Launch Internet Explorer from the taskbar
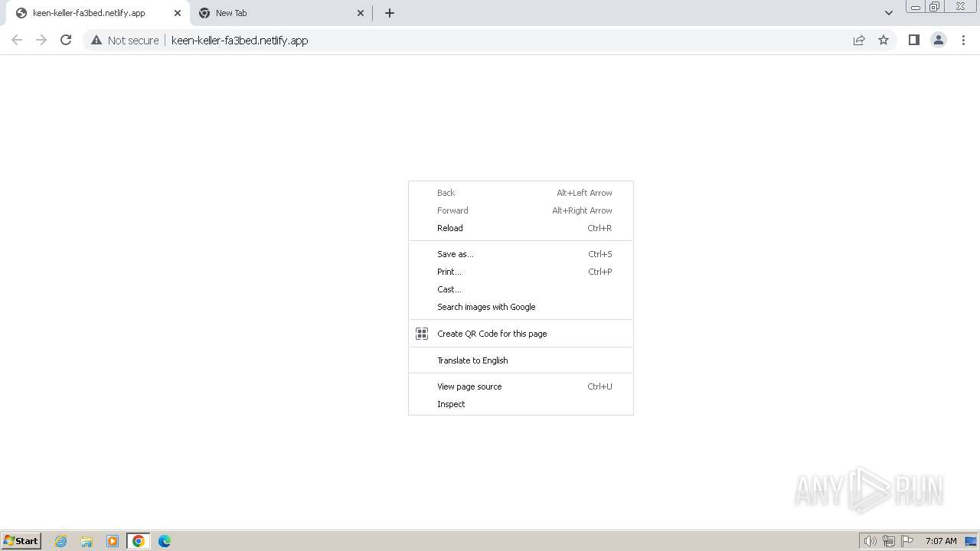The width and height of the screenshot is (980, 551). click(60, 541)
